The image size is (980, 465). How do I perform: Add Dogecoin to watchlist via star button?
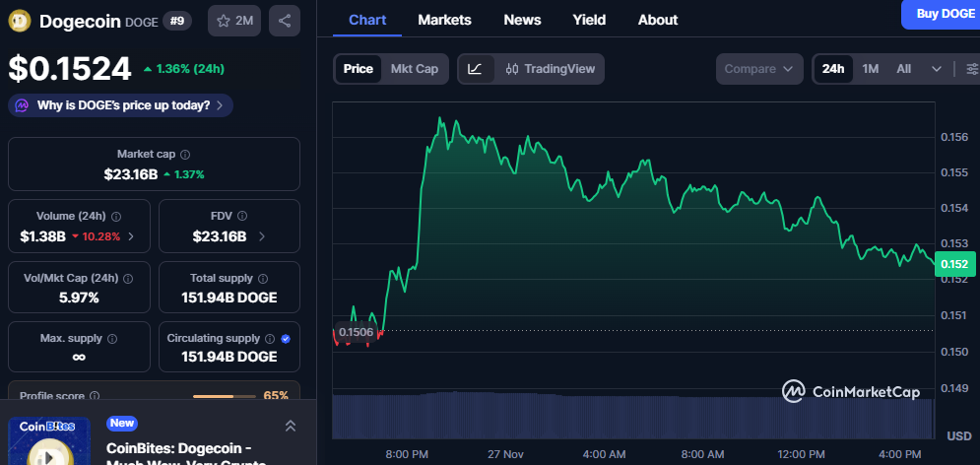[234, 20]
